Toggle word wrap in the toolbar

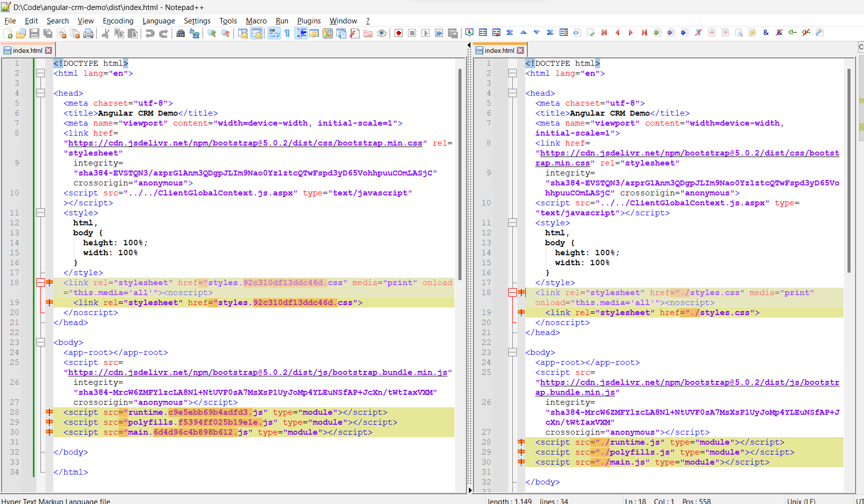[x=274, y=33]
